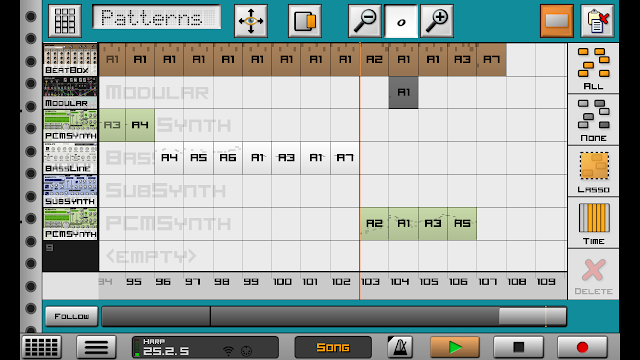Image resolution: width=640 pixels, height=360 pixels.
Task: Select A3 pattern in BassLine row
Action: 287,158
